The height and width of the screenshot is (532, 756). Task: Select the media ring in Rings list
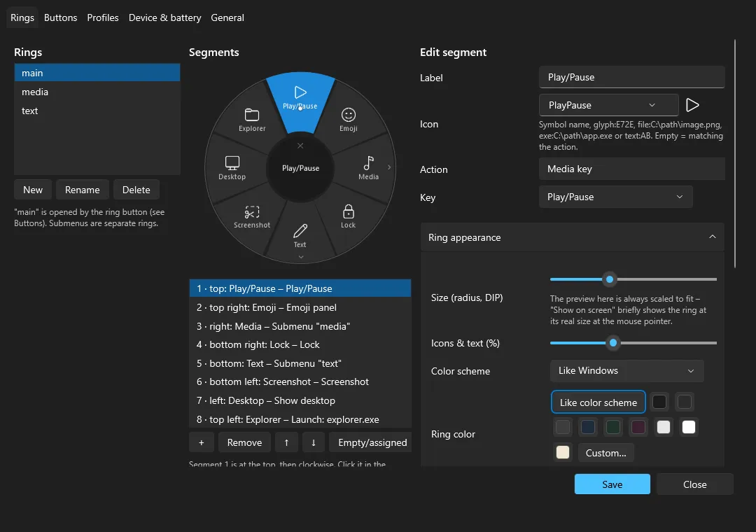97,92
